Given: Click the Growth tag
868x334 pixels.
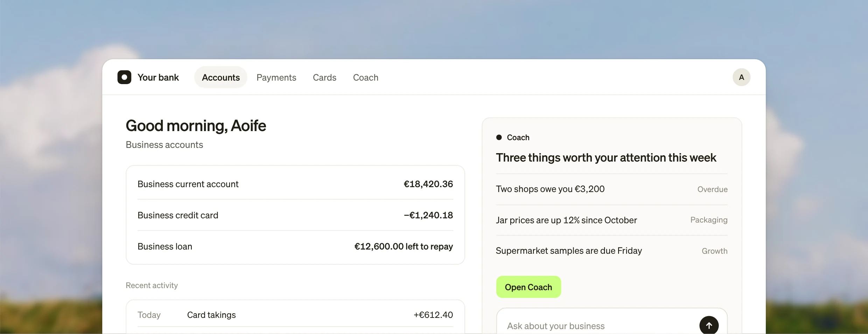Looking at the screenshot, I should [x=714, y=251].
